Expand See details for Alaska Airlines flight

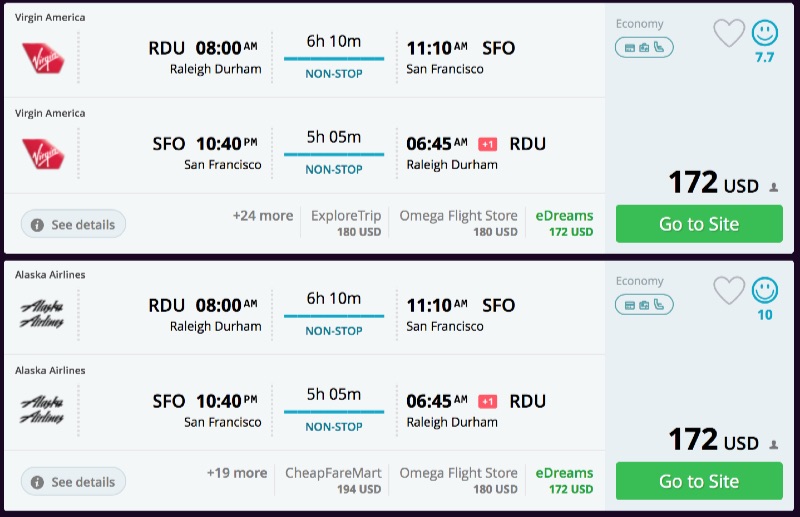74,482
